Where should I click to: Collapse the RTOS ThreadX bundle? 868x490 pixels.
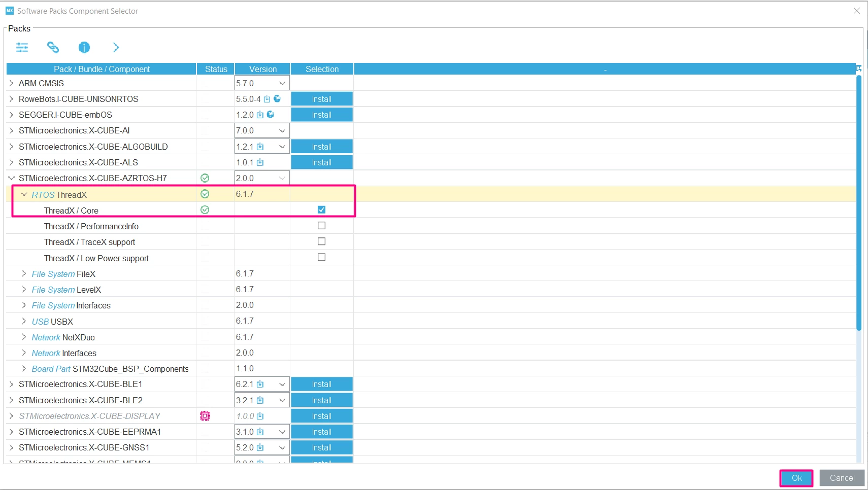[x=24, y=194]
